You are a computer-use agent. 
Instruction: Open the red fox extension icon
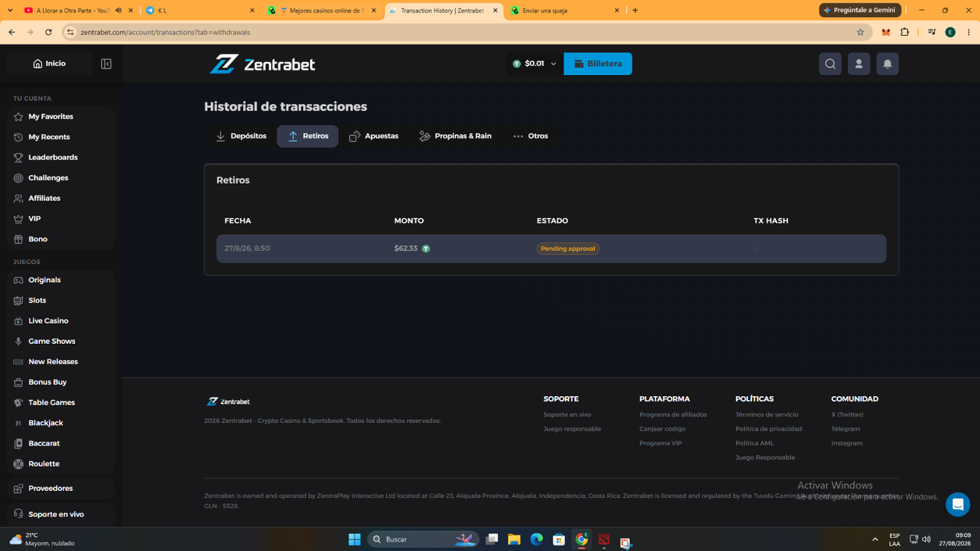886,32
